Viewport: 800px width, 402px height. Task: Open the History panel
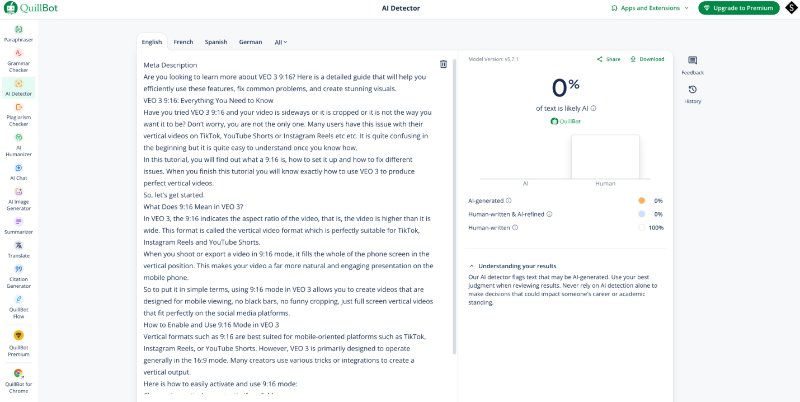click(692, 93)
